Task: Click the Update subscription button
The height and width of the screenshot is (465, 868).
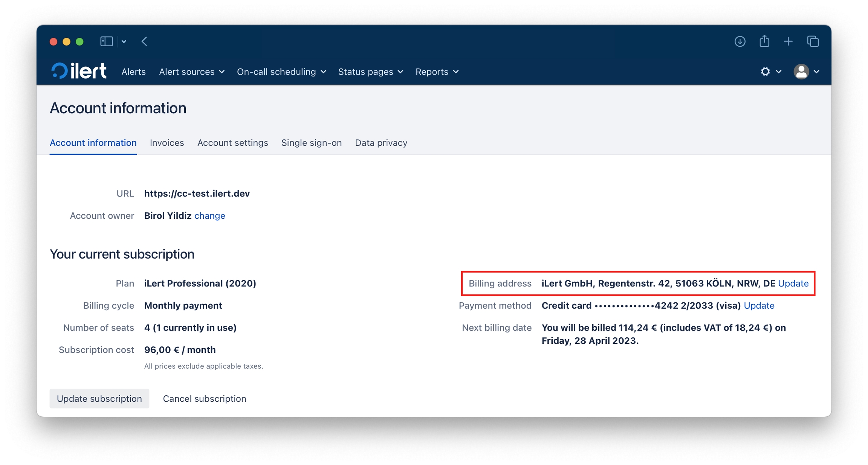Action: pos(99,398)
